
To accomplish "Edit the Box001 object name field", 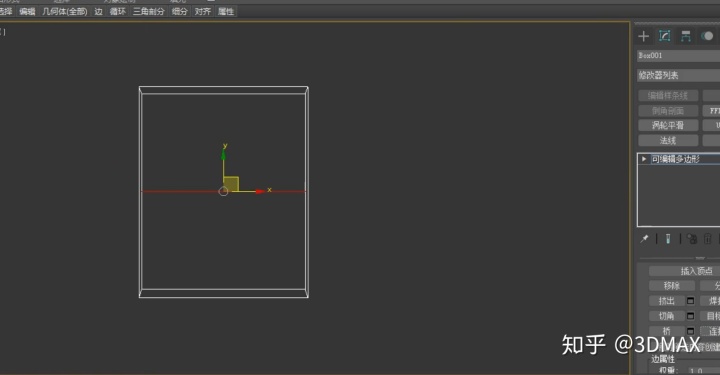I will [678, 56].
